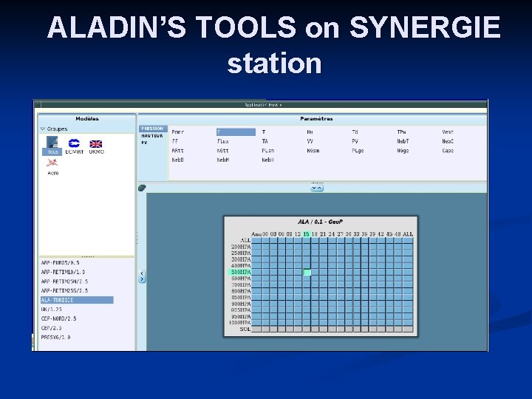Click the 1000HPA row label
Screen dimensions: 532x399
[239, 323]
